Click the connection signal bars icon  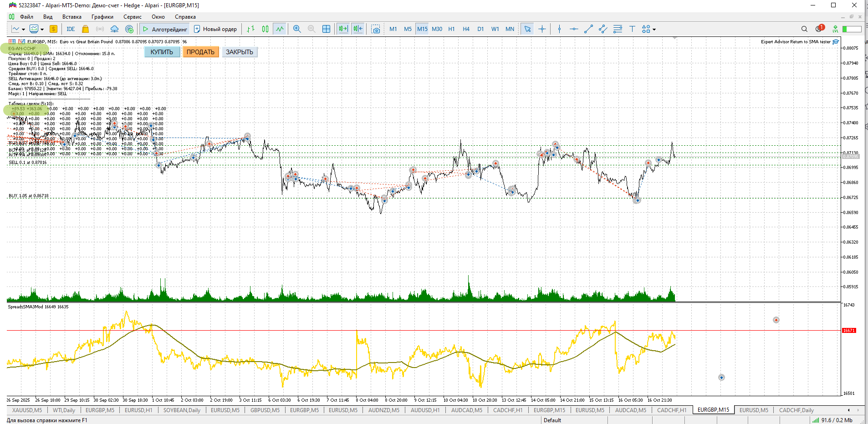[x=816, y=420]
